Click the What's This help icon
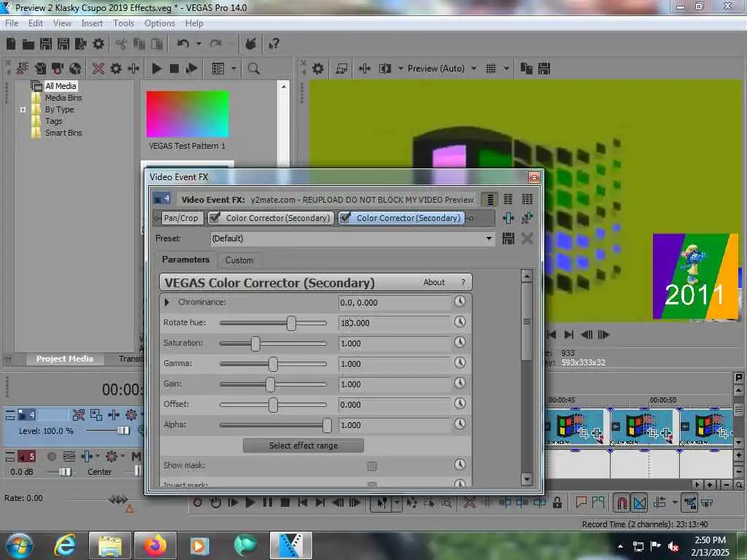The image size is (747, 560). 274,44
